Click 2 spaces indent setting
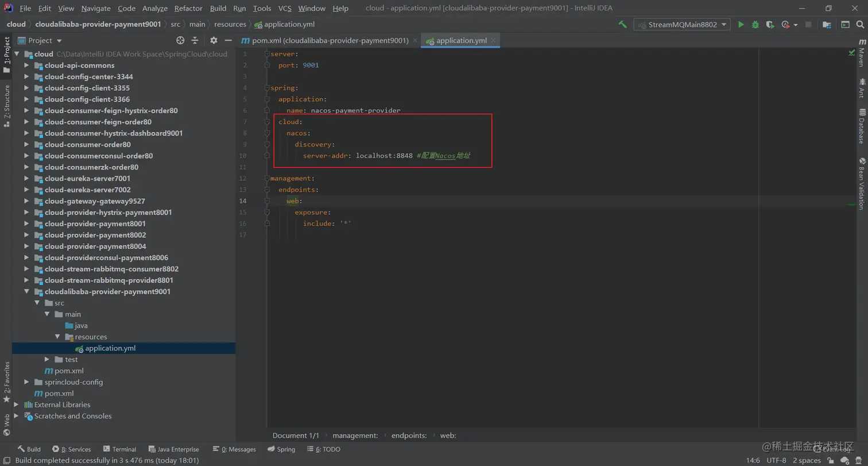 pos(807,460)
